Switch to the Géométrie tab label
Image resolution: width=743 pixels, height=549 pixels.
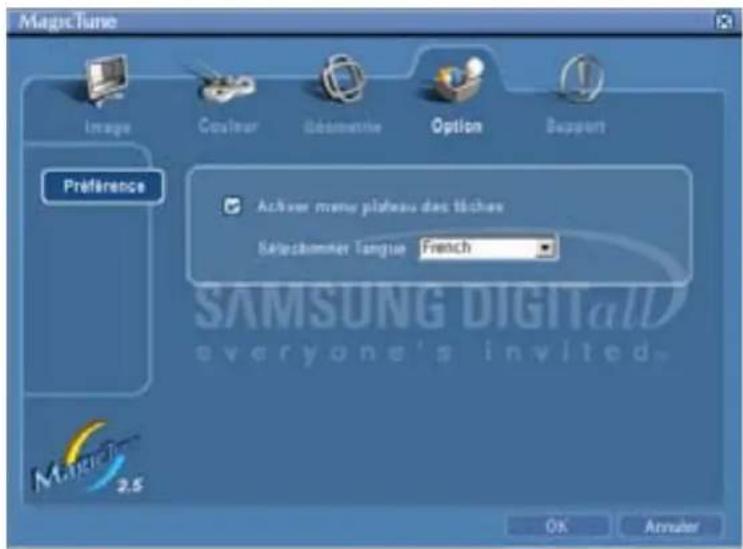342,127
